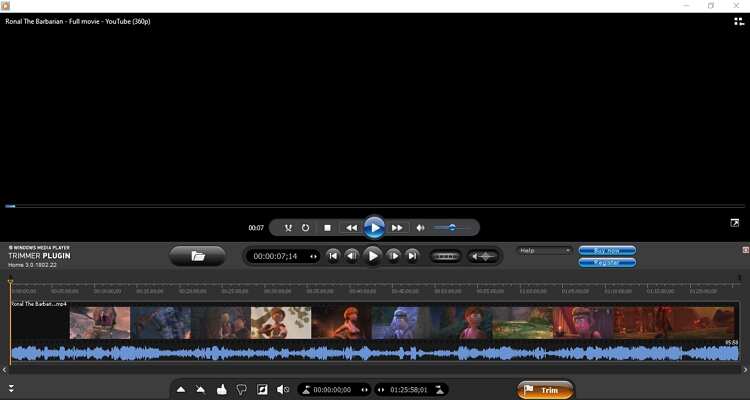Click the large blue Play button
This screenshot has height=400, width=750.
tap(375, 228)
